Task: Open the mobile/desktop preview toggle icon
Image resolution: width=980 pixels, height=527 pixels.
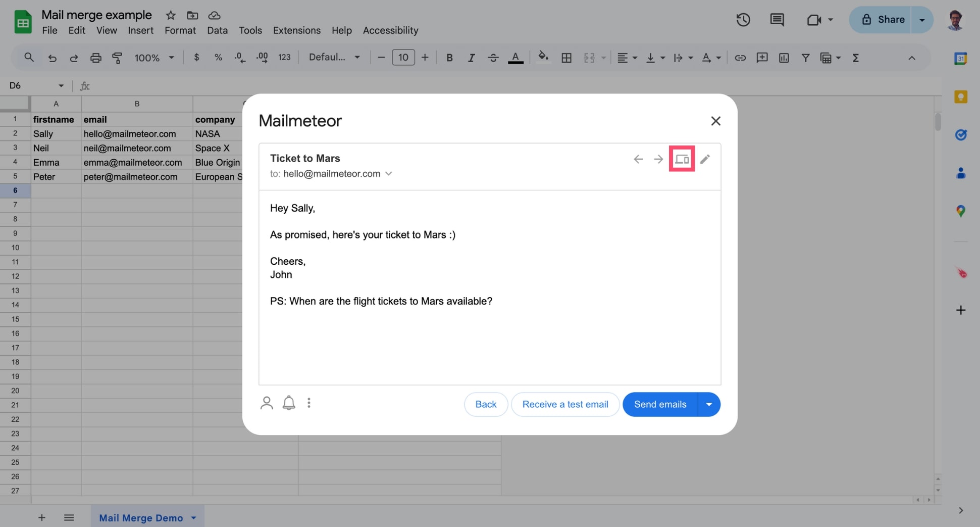Action: click(682, 159)
